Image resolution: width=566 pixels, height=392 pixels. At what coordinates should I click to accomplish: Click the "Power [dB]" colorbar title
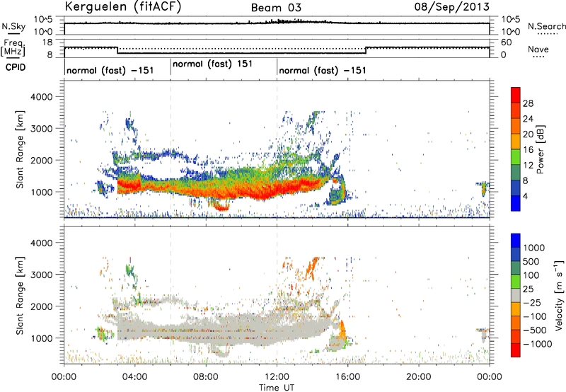click(540, 149)
